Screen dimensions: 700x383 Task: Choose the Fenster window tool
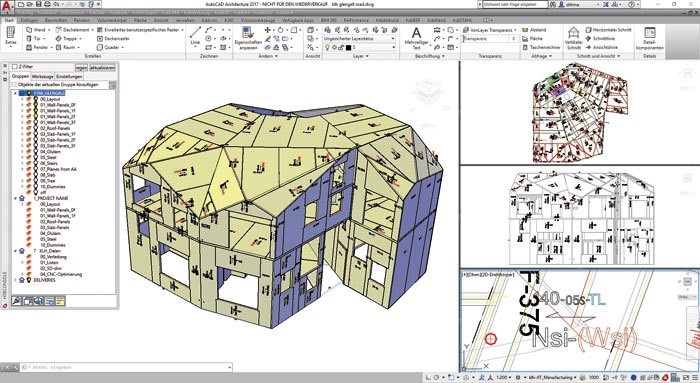point(37,47)
